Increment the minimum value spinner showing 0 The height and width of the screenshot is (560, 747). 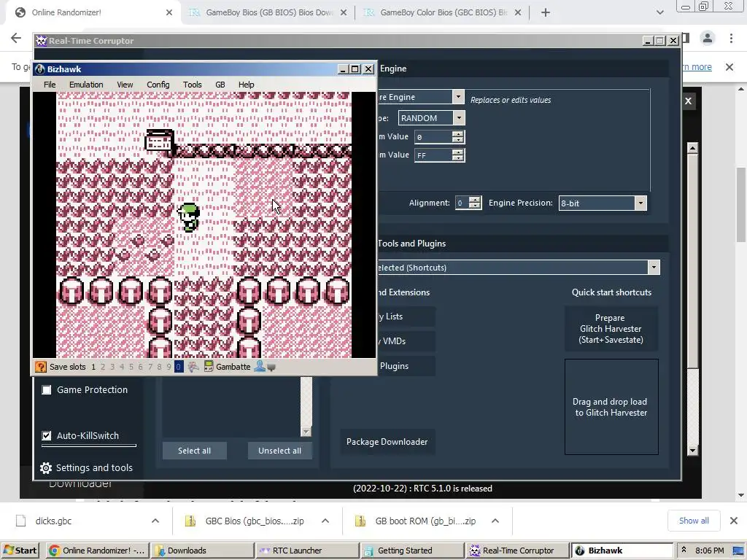tap(457, 134)
